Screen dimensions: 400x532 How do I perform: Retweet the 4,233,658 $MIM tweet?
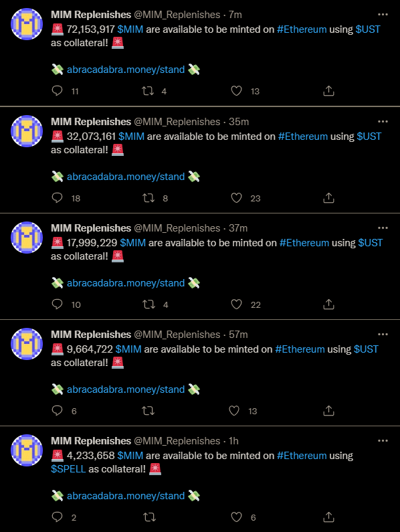(x=148, y=517)
